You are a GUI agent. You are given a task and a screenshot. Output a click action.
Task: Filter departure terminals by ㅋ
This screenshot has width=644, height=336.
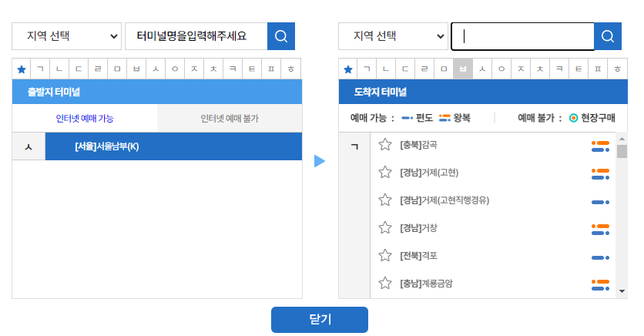pyautogui.click(x=233, y=69)
